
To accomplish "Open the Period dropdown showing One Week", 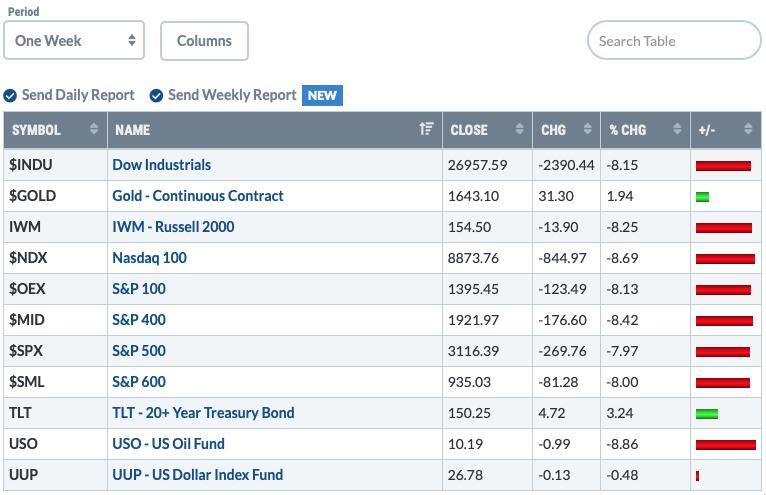I will click(74, 41).
